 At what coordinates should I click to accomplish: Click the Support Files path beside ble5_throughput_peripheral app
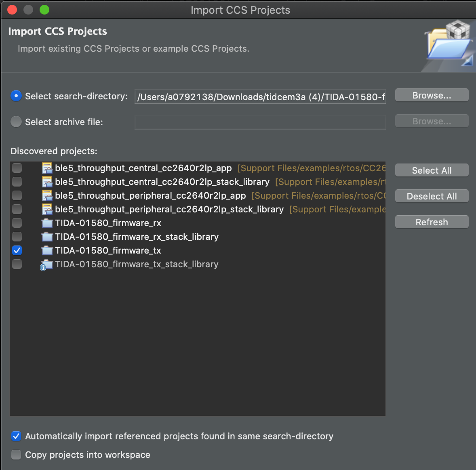click(318, 195)
